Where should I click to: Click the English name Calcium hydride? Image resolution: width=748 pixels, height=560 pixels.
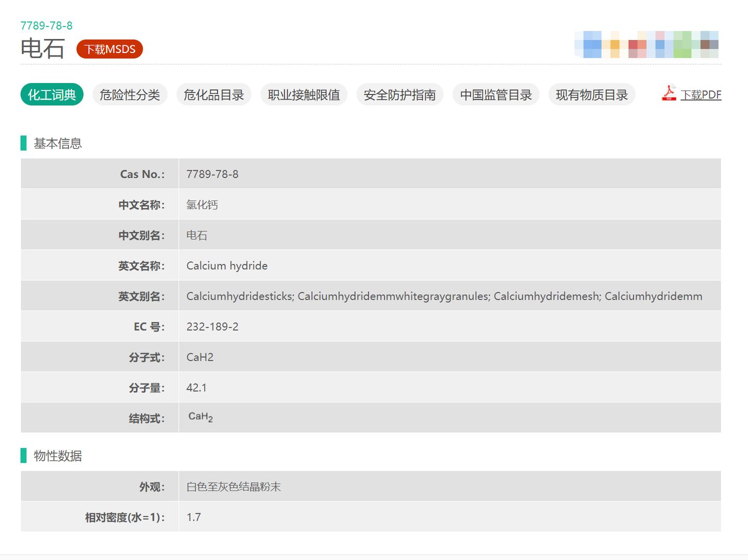[227, 266]
